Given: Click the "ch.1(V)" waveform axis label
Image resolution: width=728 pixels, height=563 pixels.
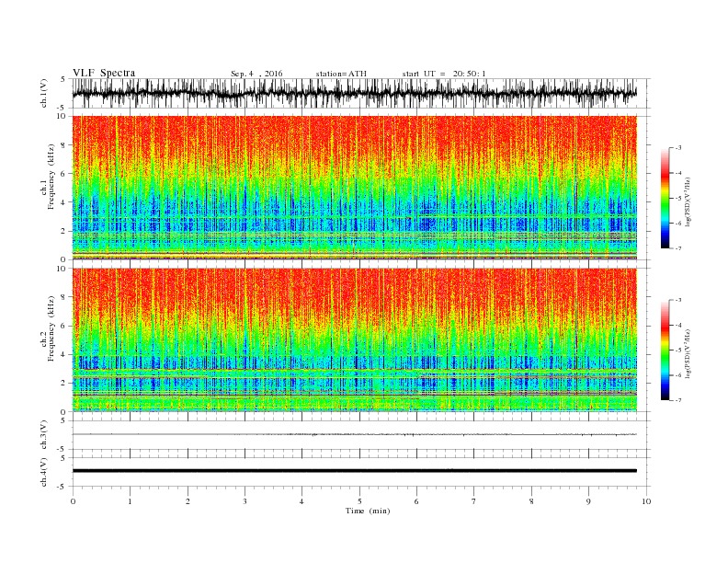Looking at the screenshot, I should 44,93.
